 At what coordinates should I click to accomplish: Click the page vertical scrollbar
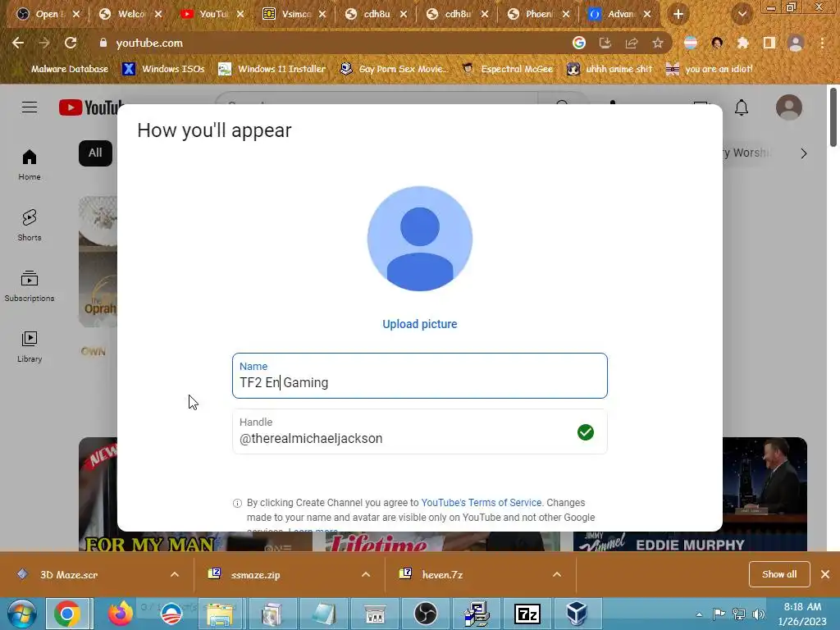833,116
